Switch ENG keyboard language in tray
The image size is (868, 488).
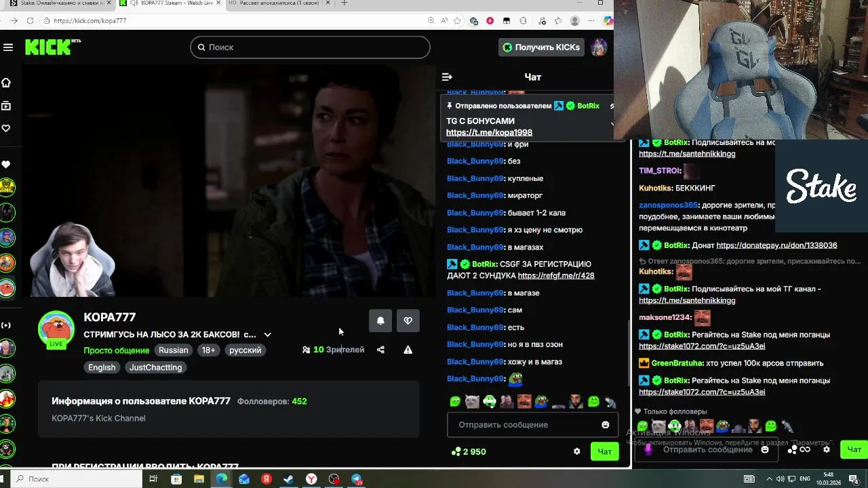[x=805, y=479]
